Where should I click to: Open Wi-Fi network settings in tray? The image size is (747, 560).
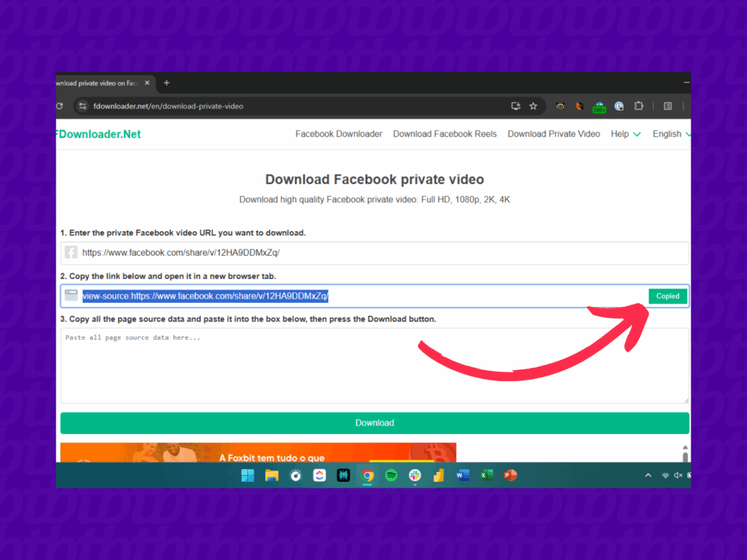tap(665, 475)
